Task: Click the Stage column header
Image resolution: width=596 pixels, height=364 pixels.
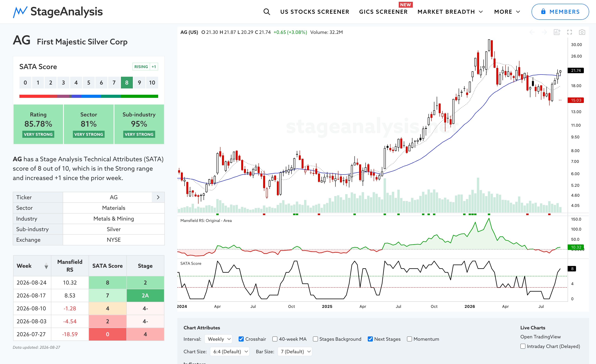Action: tap(145, 266)
